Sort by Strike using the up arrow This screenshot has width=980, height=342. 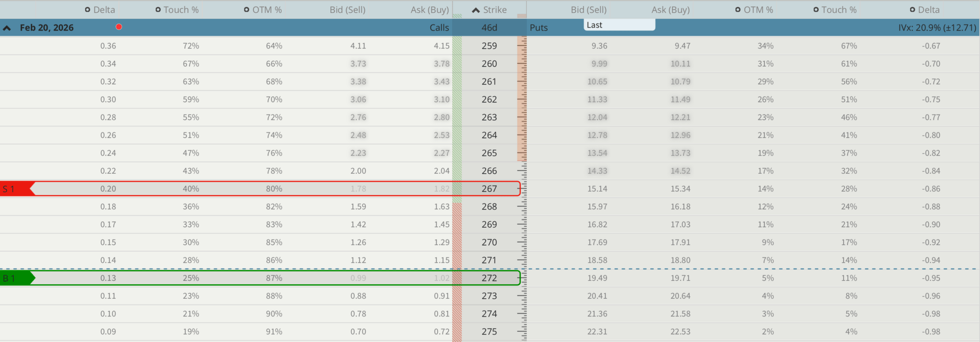pyautogui.click(x=476, y=10)
